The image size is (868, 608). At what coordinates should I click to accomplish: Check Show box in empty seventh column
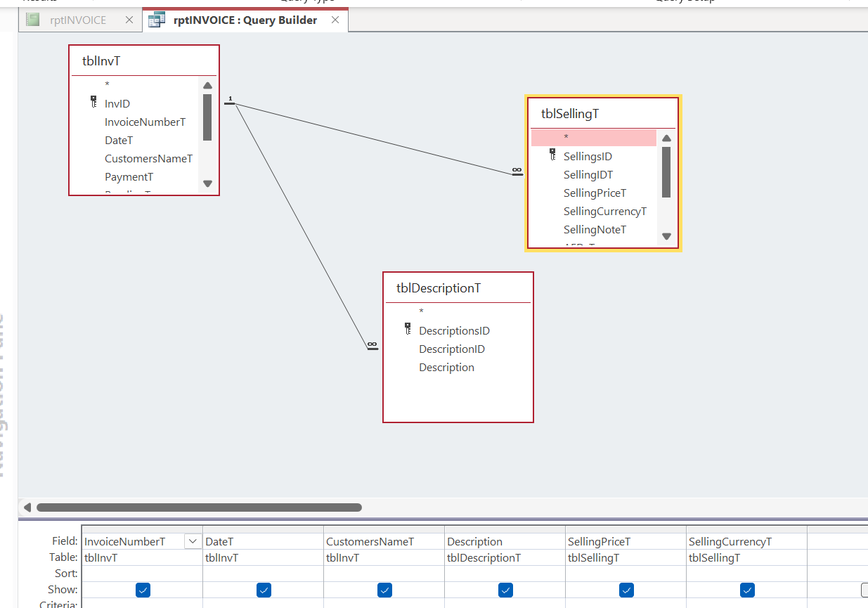click(x=865, y=590)
